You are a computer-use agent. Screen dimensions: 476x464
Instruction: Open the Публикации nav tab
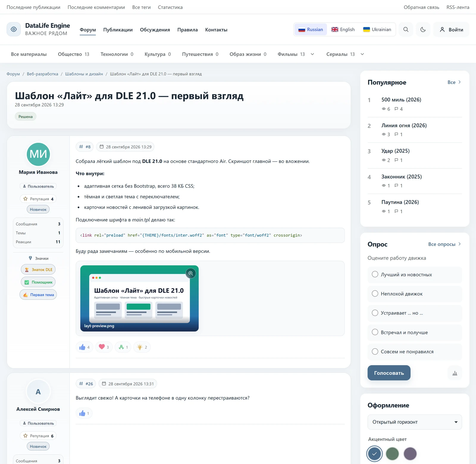click(118, 30)
